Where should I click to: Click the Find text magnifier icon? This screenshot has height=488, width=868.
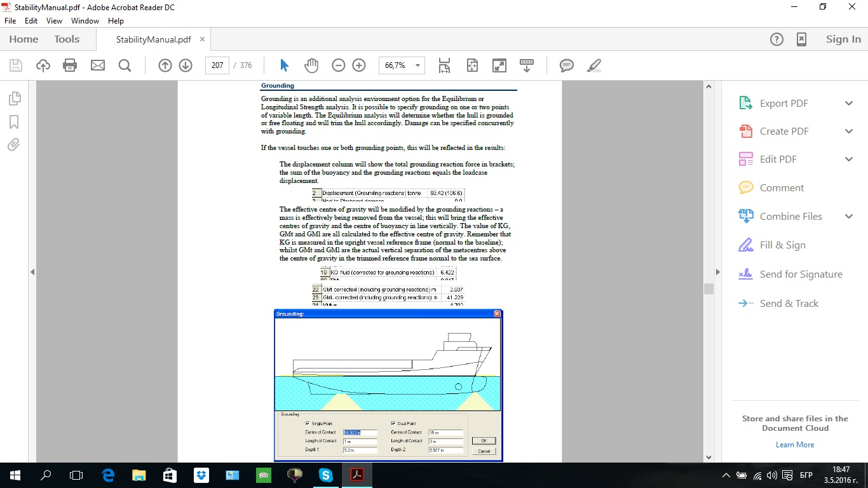(125, 65)
